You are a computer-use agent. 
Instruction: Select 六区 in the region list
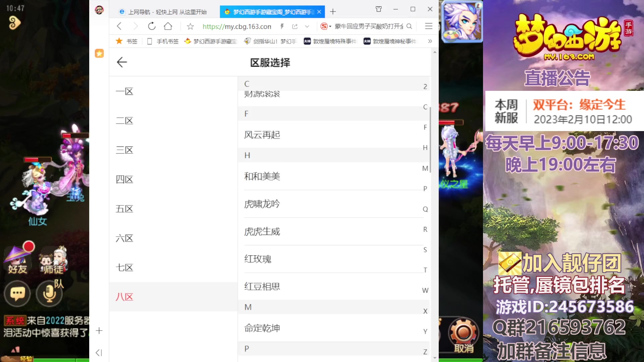[173, 238]
